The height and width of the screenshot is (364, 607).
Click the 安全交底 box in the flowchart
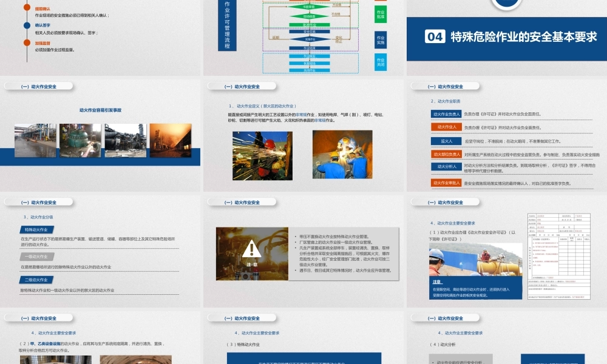tap(310, 32)
